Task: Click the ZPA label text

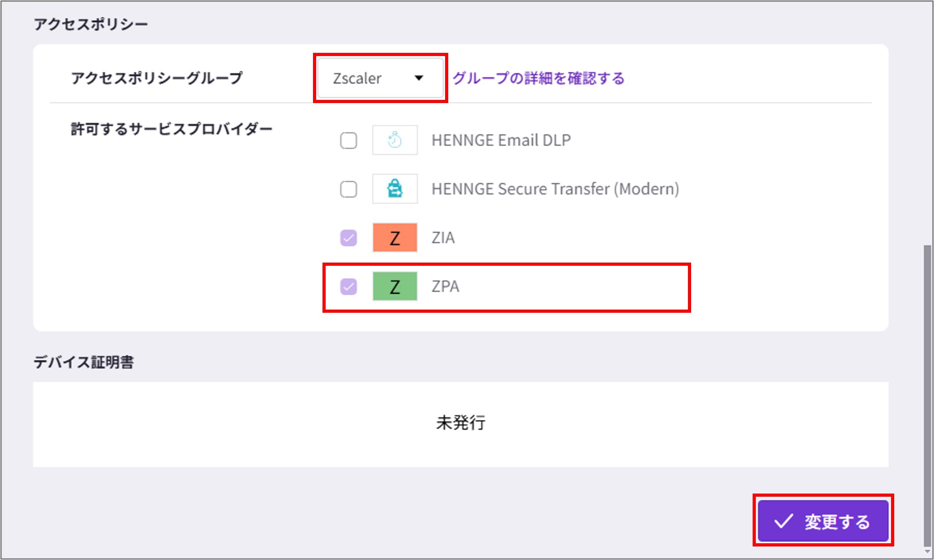Action: tap(445, 287)
